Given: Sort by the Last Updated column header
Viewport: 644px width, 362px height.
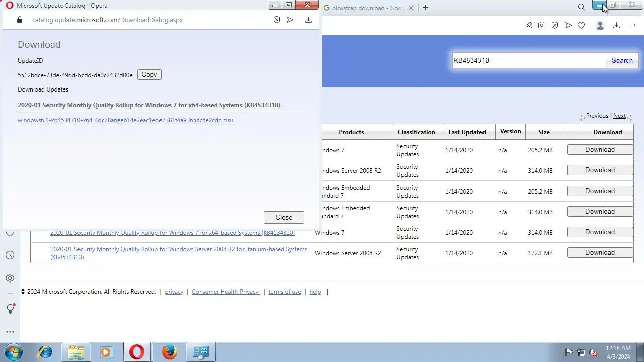Looking at the screenshot, I should (467, 132).
